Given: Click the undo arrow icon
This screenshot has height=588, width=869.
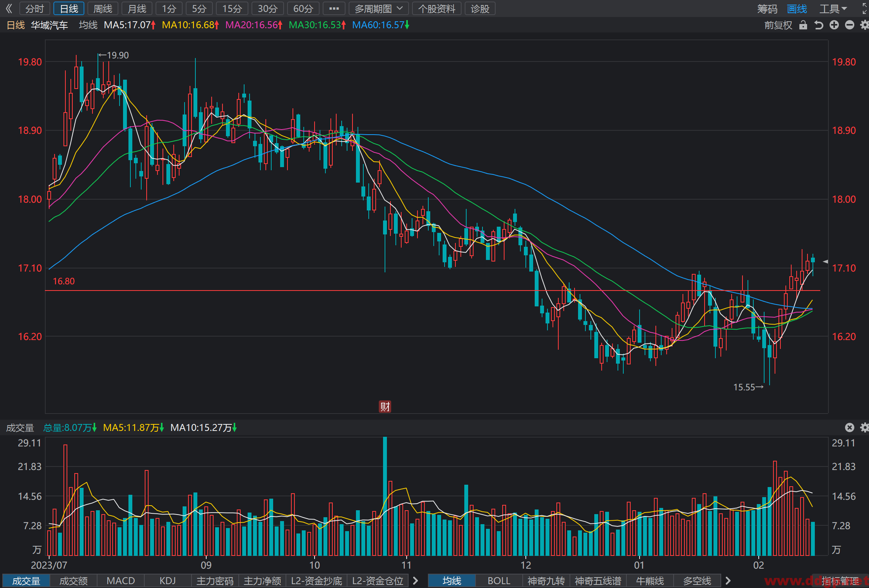Looking at the screenshot, I should (819, 25).
